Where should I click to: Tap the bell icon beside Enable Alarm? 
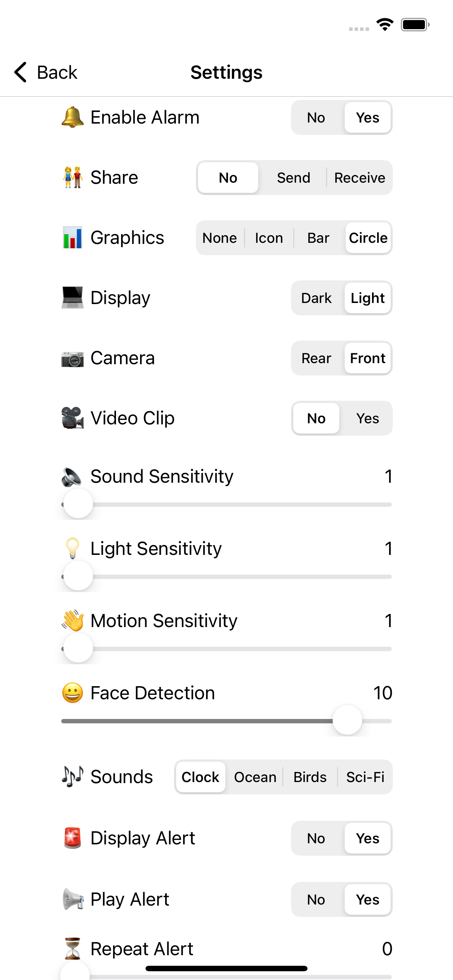point(72,117)
